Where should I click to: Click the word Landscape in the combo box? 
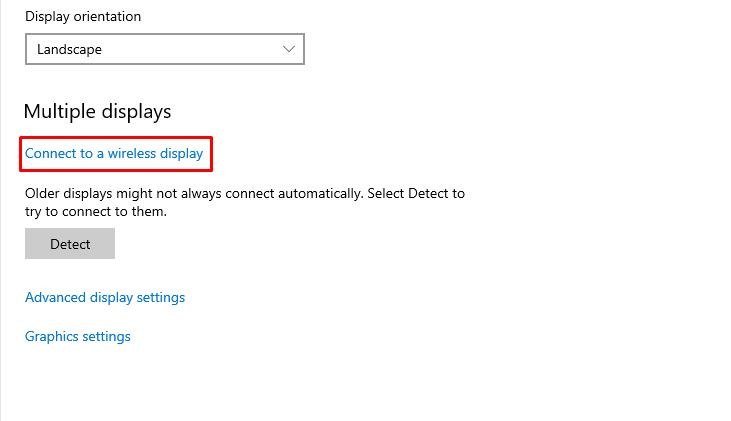[x=69, y=49]
